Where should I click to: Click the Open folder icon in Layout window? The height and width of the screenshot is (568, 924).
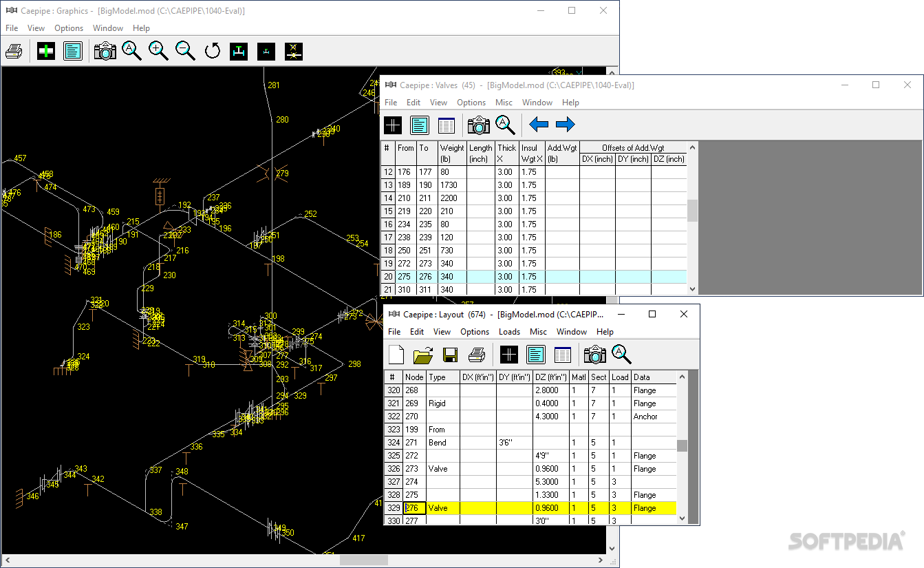coord(423,355)
